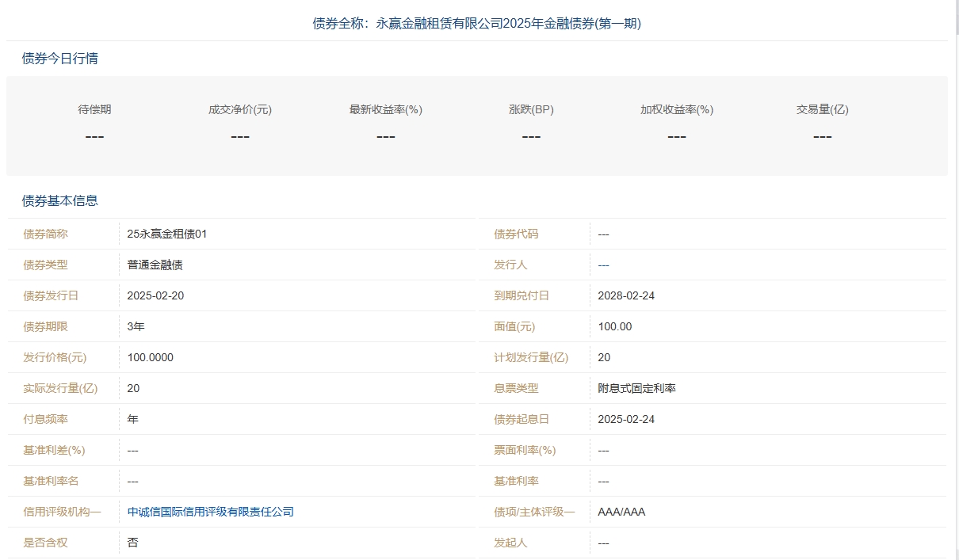Select the 加权收益率(%) column header
The height and width of the screenshot is (560, 959).
pyautogui.click(x=676, y=109)
